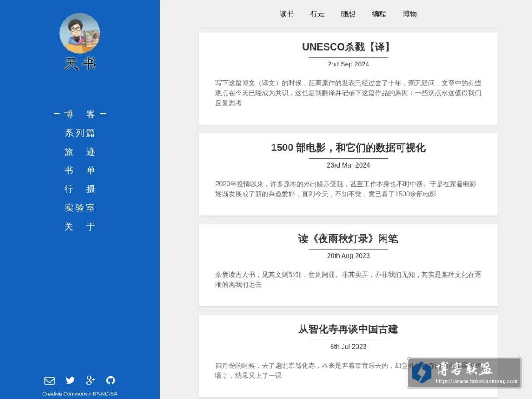Click the email envelope icon
Image resolution: width=532 pixels, height=399 pixels.
(50, 380)
